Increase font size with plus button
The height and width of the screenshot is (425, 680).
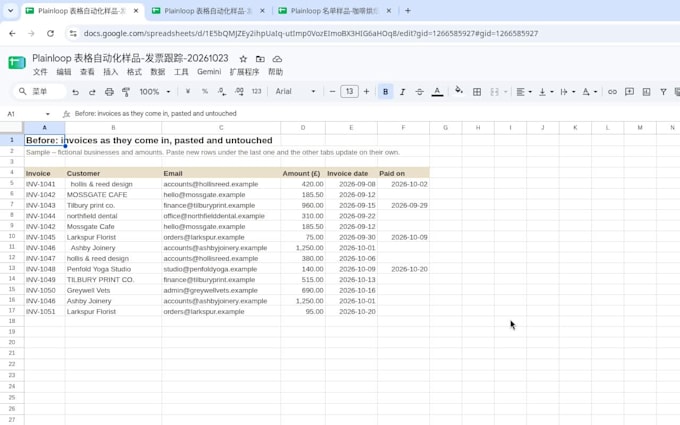tap(366, 92)
